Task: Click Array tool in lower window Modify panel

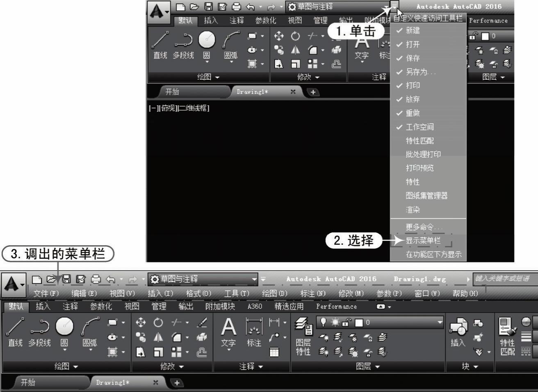Action: coord(177,352)
